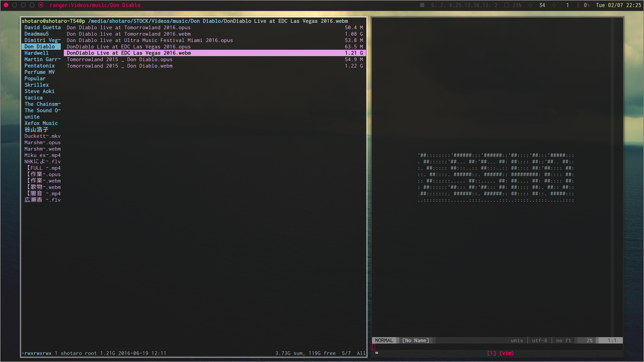Select the active dotted workspace indicator

(41, 5)
